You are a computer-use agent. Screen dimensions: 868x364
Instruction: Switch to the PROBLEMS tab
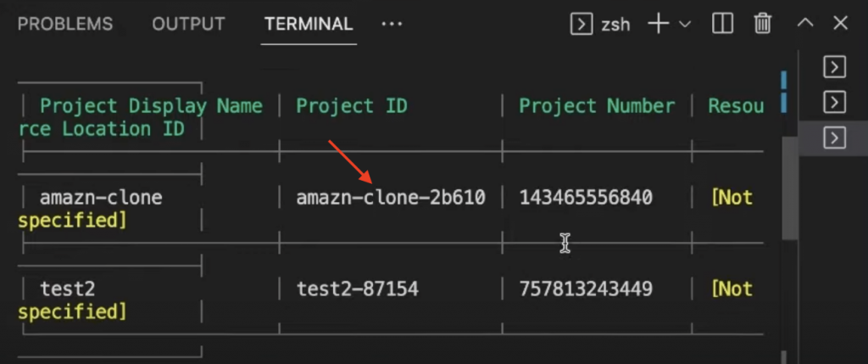pos(64,24)
